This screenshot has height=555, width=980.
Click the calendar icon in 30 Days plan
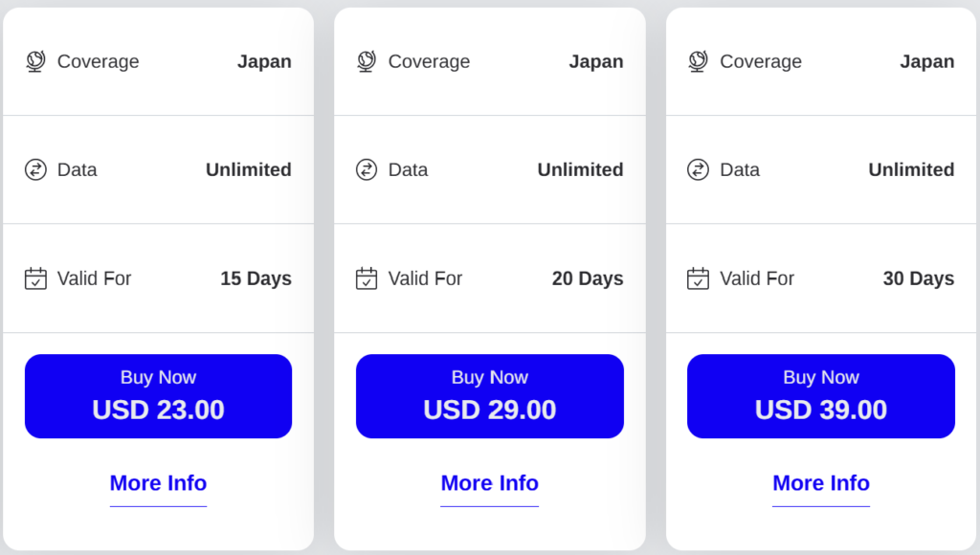click(698, 278)
